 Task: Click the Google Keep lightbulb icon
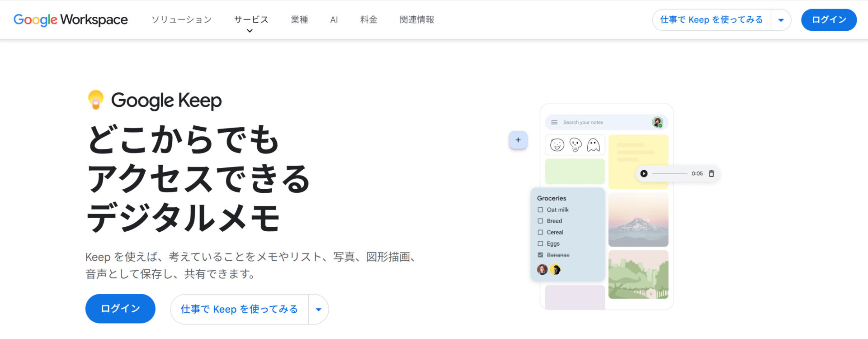point(95,100)
